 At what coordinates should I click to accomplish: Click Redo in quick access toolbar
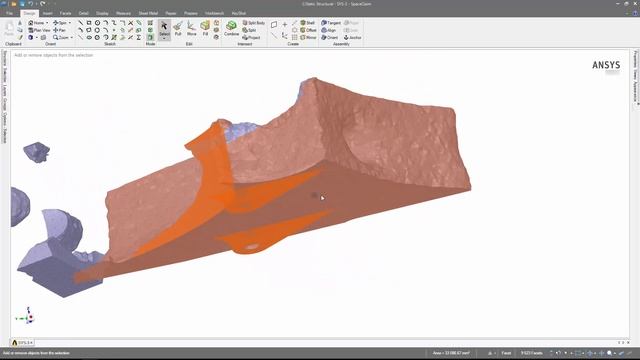point(42,4)
